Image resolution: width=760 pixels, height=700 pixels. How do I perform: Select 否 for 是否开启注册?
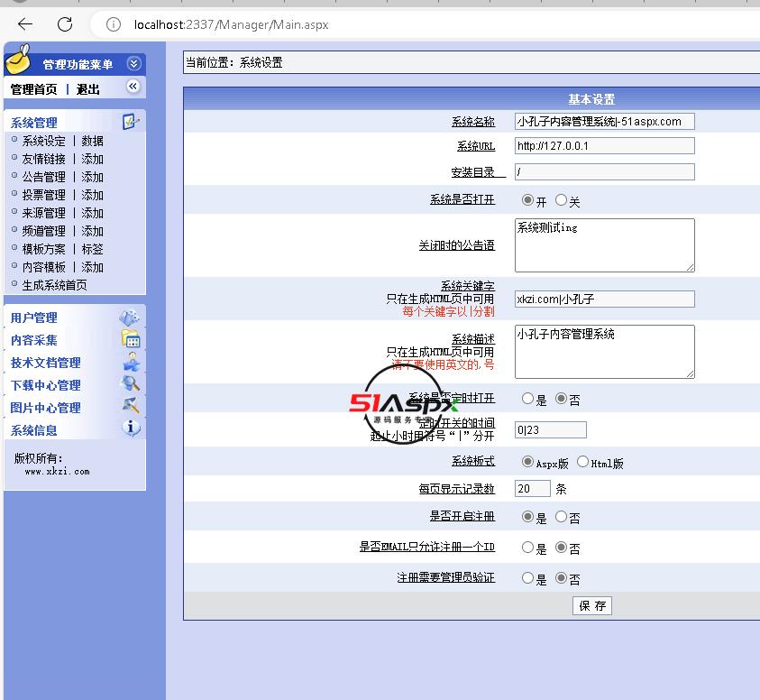pos(561,517)
